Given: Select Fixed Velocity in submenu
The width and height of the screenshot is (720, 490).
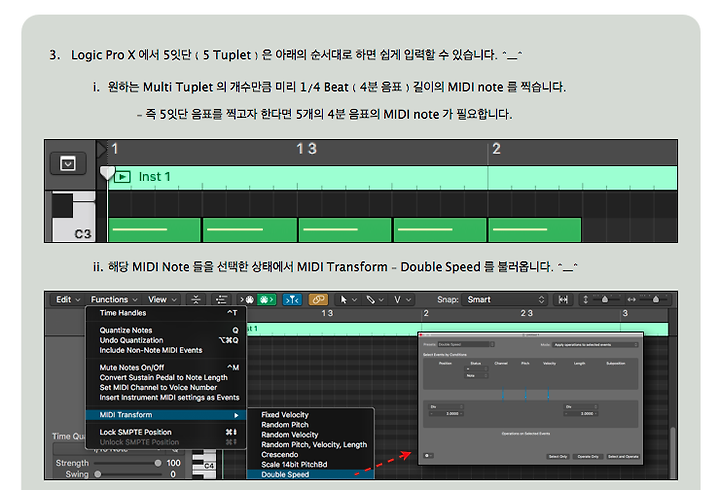Looking at the screenshot, I should (x=310, y=415).
